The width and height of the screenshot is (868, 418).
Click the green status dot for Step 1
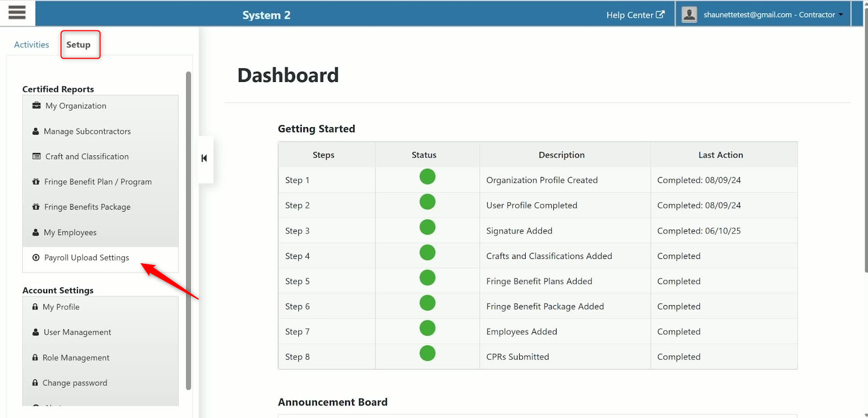(x=427, y=176)
